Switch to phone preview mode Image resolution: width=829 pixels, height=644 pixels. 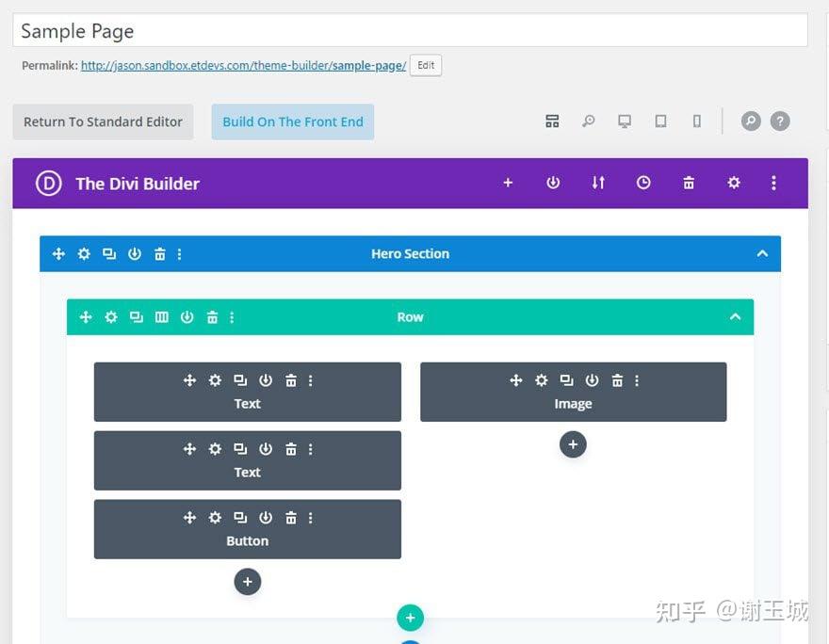point(697,121)
